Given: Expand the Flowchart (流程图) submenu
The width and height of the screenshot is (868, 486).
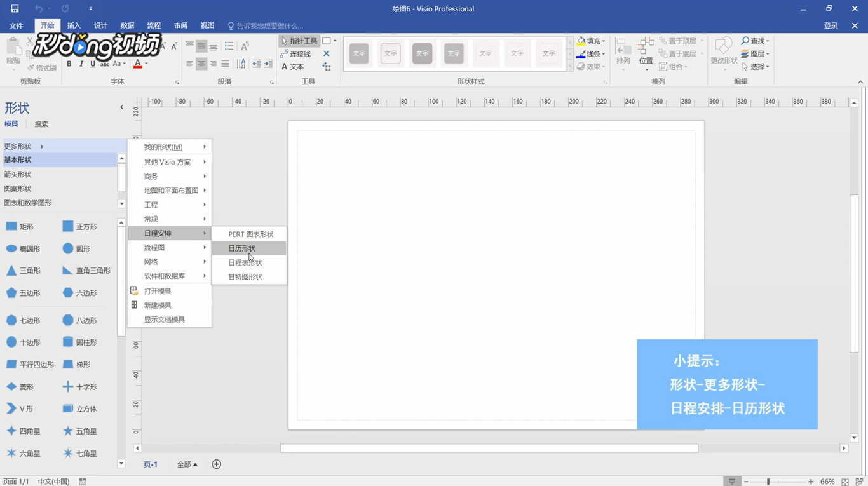Looking at the screenshot, I should pos(170,248).
